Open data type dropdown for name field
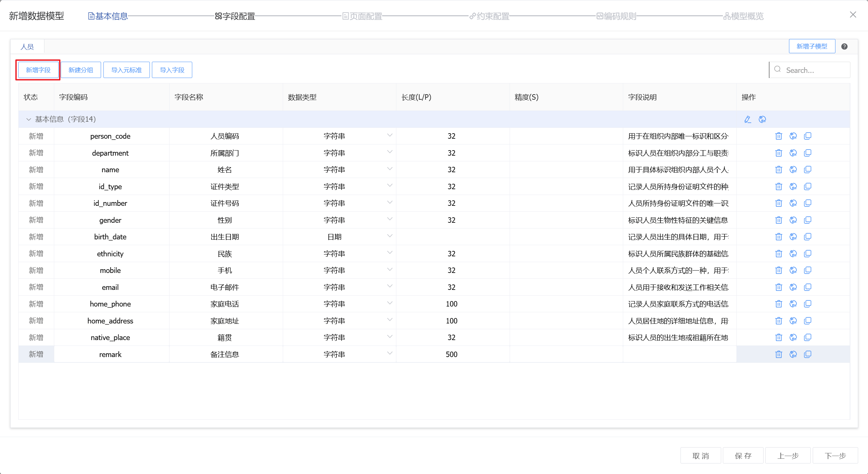This screenshot has height=474, width=868. coord(390,169)
